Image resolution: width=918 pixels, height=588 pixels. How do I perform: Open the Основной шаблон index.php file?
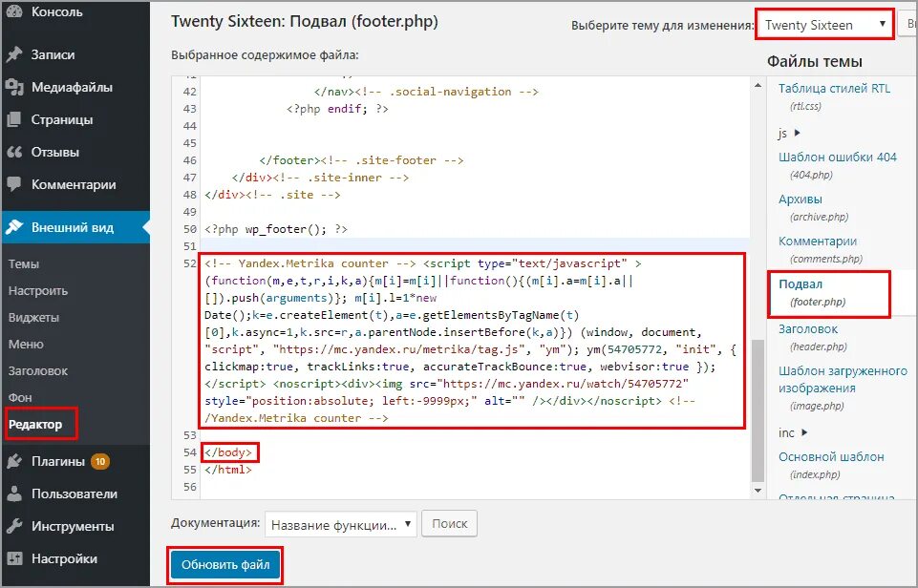[831, 456]
